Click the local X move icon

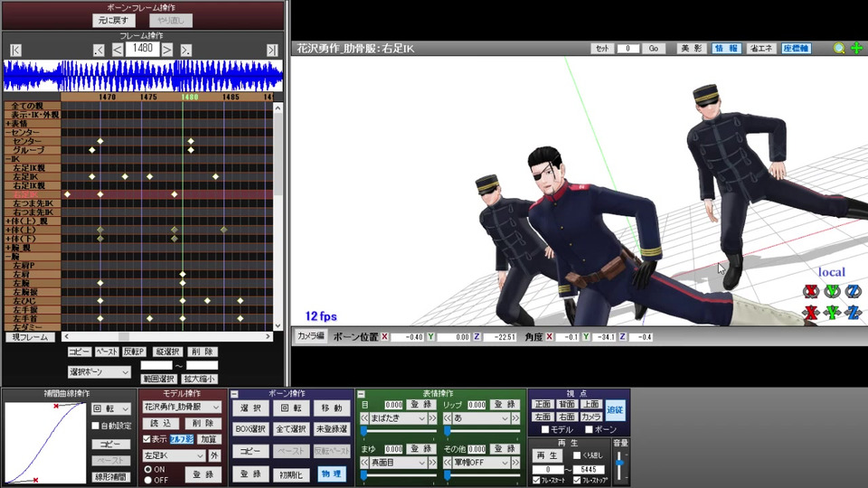click(x=811, y=313)
